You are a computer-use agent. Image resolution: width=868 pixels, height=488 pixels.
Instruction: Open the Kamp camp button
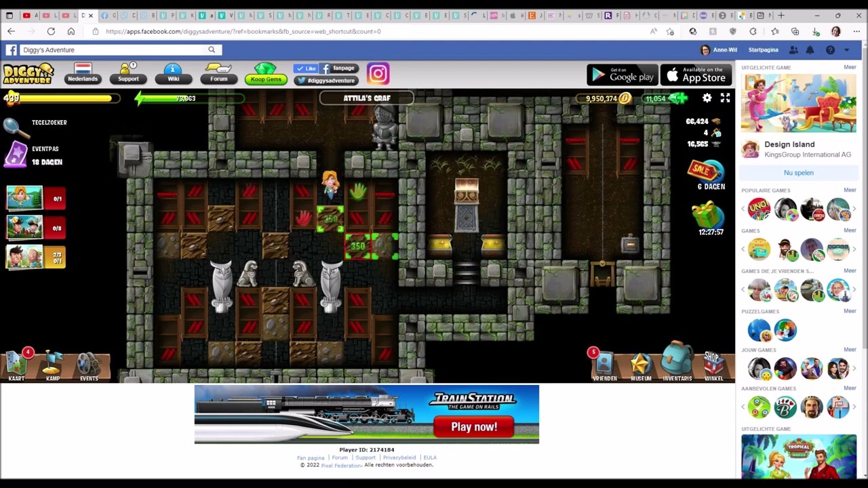[x=52, y=366]
